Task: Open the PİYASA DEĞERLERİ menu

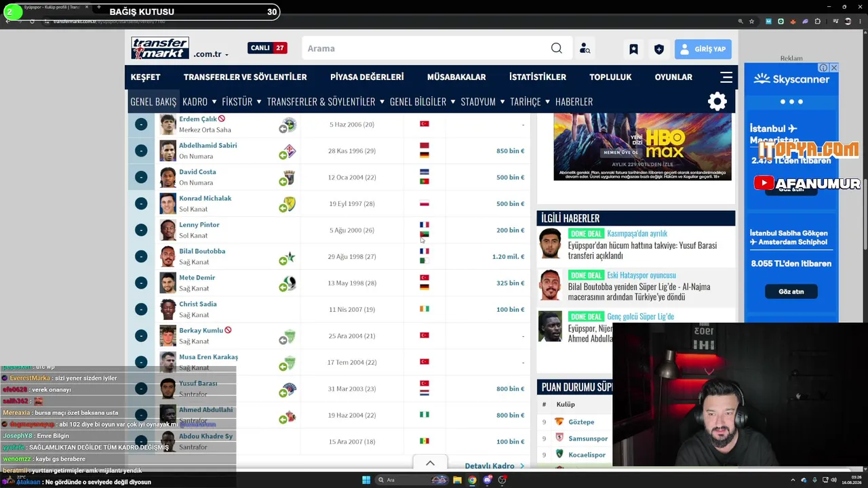Action: point(367,77)
